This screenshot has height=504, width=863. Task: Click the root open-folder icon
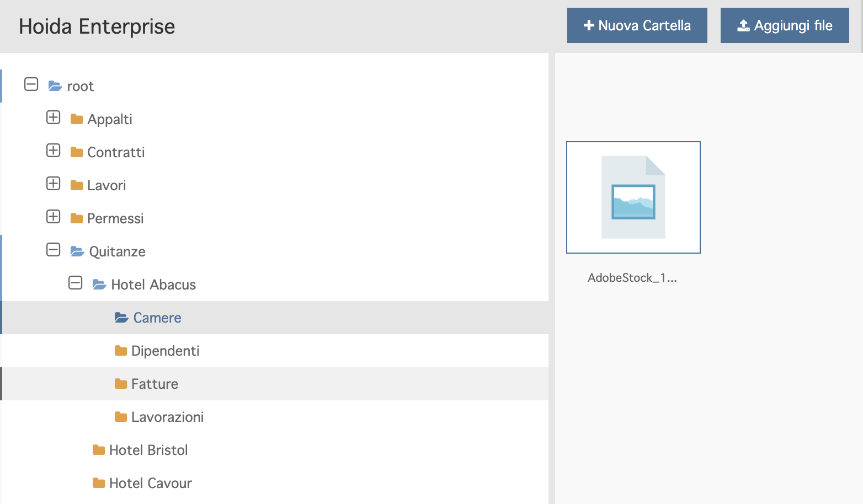click(x=55, y=86)
